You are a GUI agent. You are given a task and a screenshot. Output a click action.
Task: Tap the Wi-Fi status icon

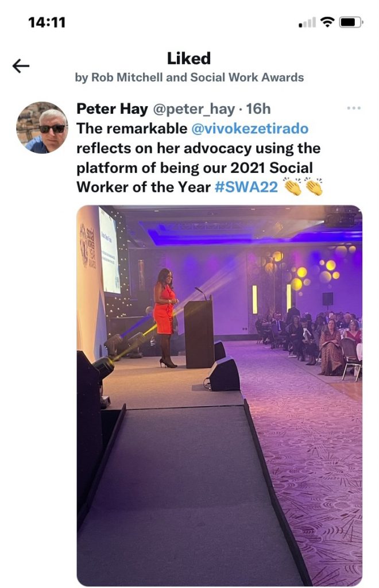pos(327,23)
